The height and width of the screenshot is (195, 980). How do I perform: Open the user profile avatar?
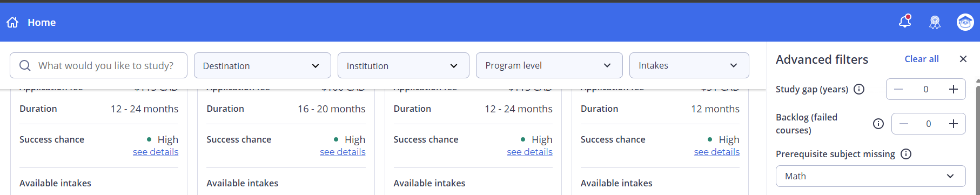[965, 22]
